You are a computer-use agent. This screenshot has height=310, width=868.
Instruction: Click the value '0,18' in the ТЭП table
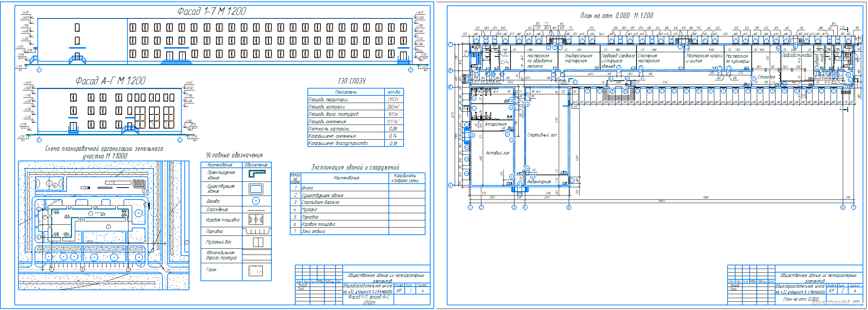393,143
